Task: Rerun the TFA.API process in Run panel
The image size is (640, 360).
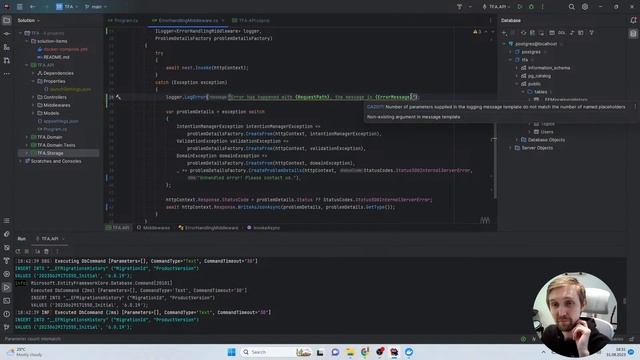Action: coord(18,251)
